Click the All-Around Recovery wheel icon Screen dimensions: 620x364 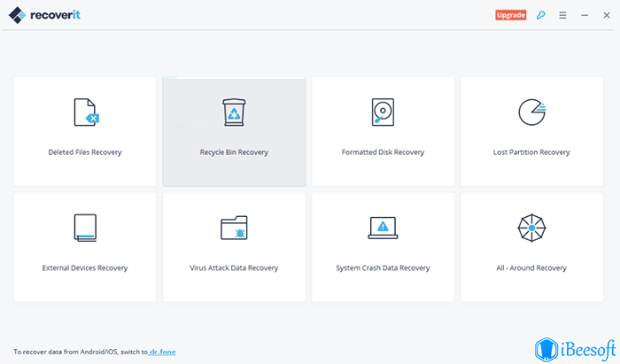pyautogui.click(x=531, y=228)
